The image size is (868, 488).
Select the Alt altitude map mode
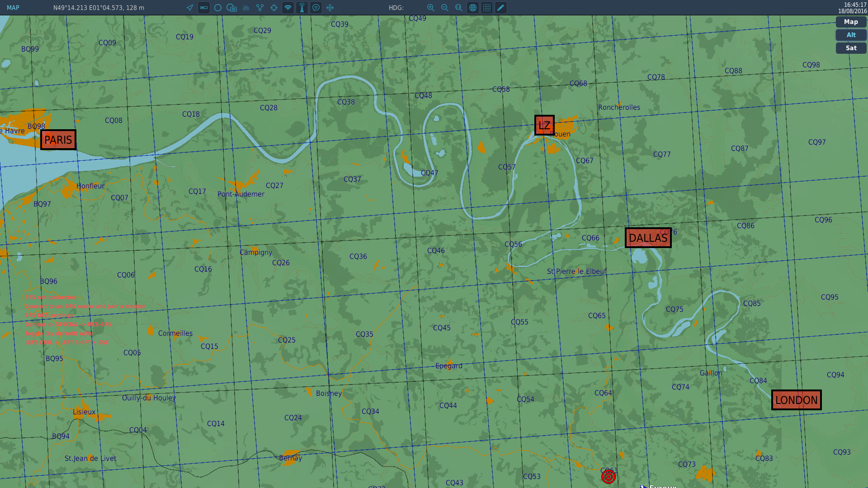pyautogui.click(x=851, y=35)
